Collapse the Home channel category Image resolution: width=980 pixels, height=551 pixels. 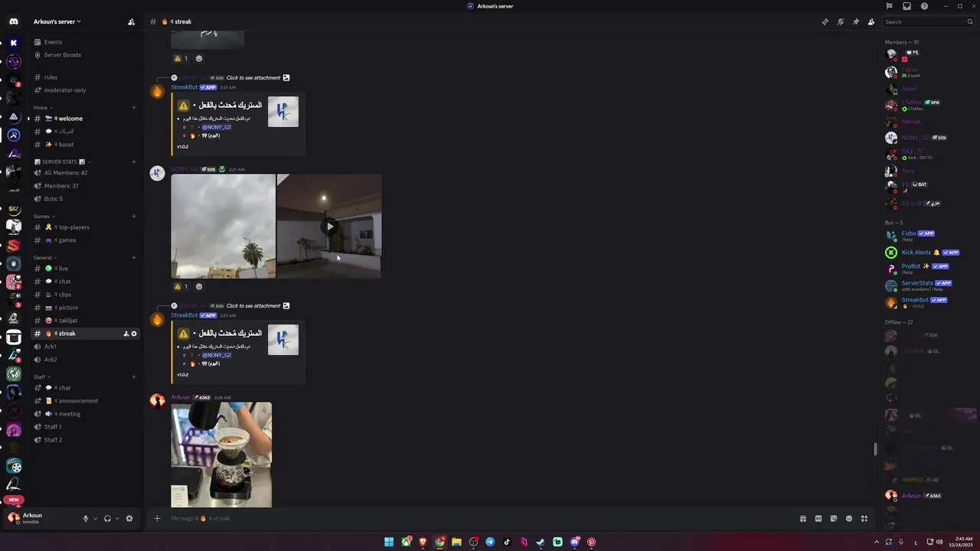pos(41,108)
